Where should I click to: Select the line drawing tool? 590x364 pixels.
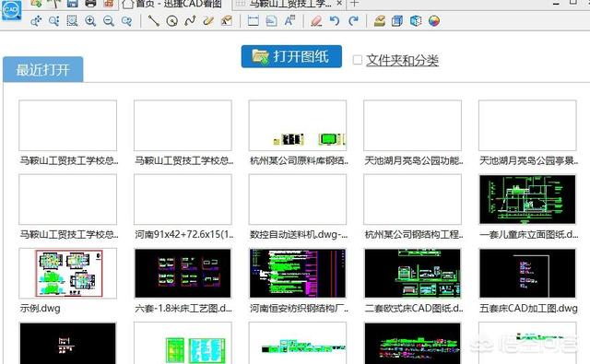[154, 20]
